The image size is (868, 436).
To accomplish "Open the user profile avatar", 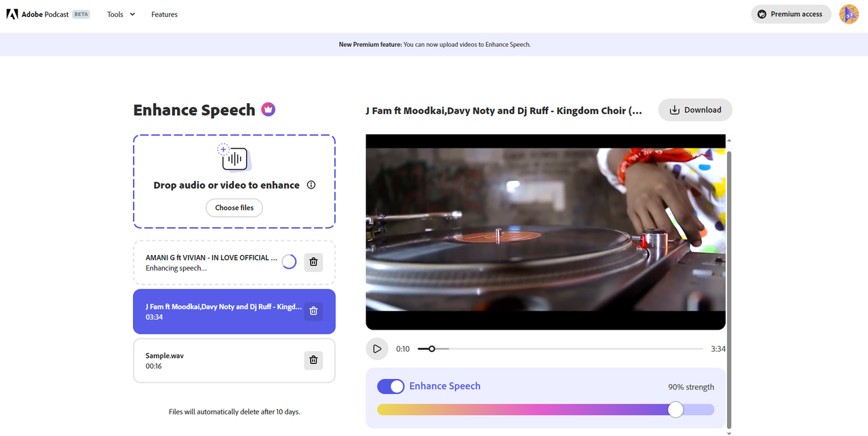I will pos(849,14).
